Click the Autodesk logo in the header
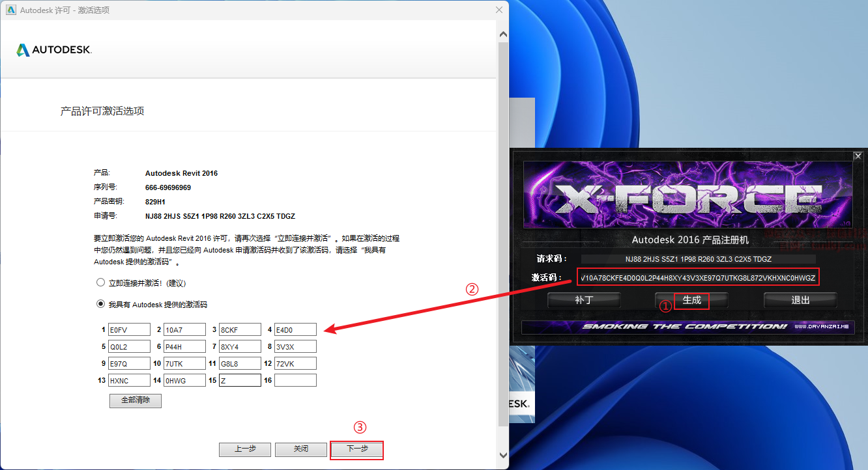Screen dimensions: 868x470 pyautogui.click(x=54, y=50)
